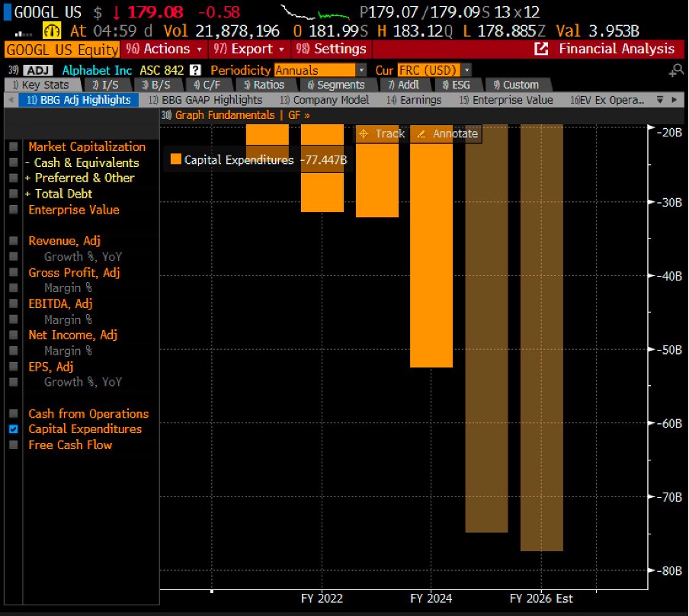
Task: Click the -77.447B legend value
Action: tap(324, 159)
